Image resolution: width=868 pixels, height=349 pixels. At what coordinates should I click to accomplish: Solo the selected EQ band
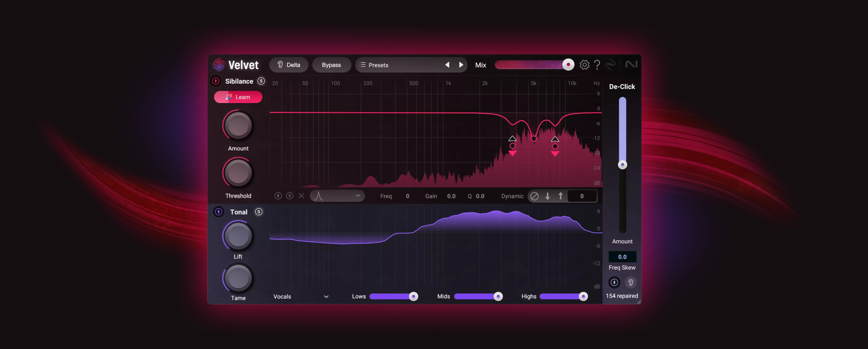pyautogui.click(x=290, y=196)
